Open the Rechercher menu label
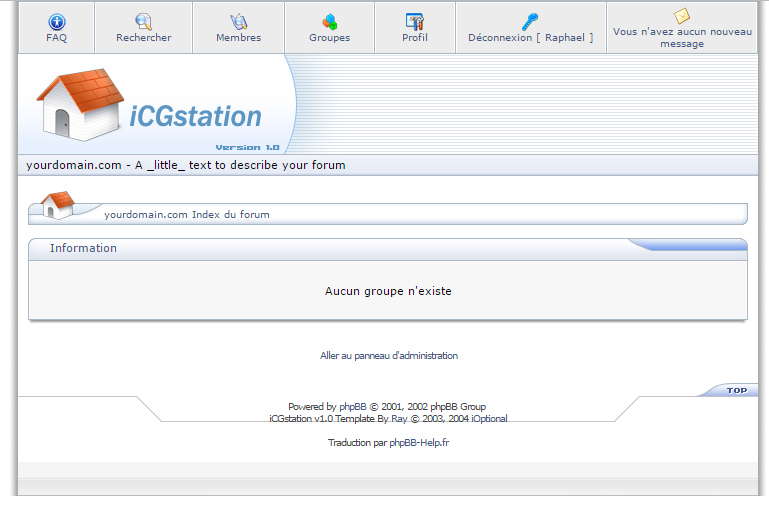The width and height of the screenshot is (769, 508). [x=144, y=38]
